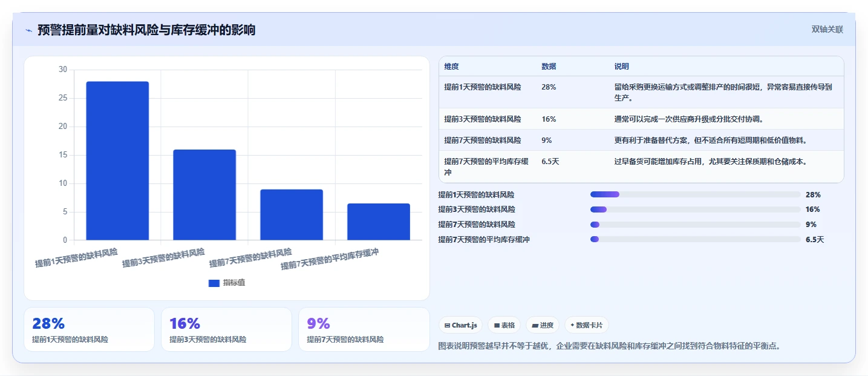Screen dimensions: 868x376
Task: Click the chart bar for 提前3天预警的缺料风险
Action: click(204, 194)
